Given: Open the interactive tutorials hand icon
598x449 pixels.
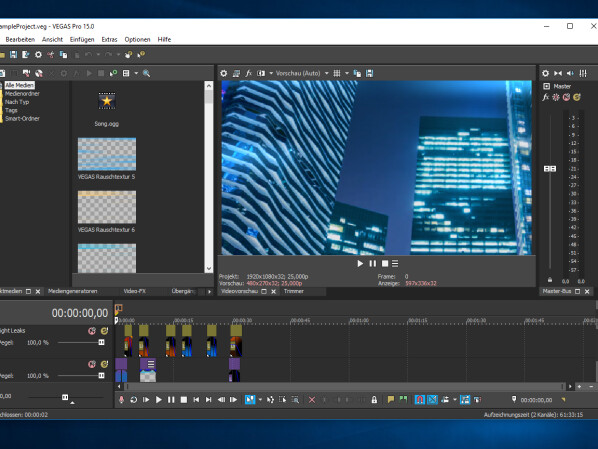Looking at the screenshot, I should [129, 55].
